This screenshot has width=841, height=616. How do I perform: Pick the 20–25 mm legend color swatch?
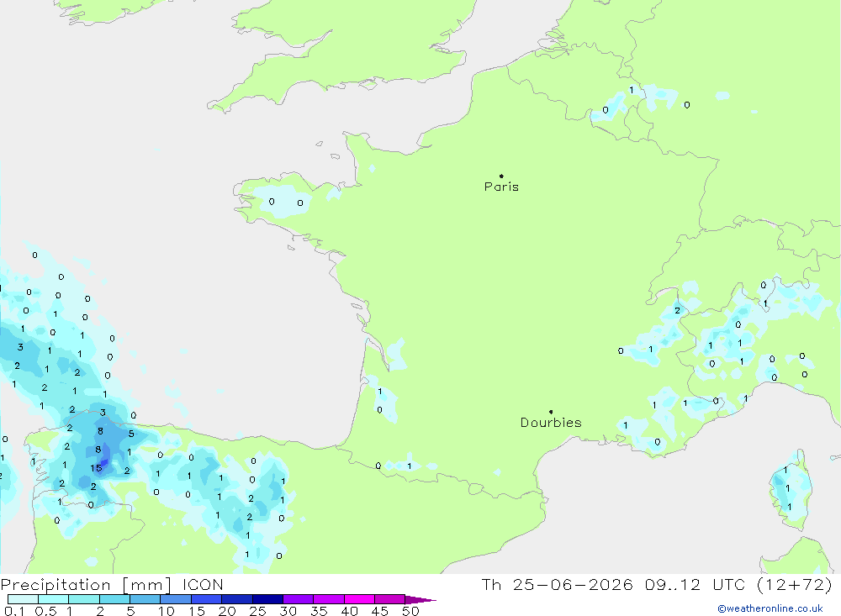click(237, 599)
